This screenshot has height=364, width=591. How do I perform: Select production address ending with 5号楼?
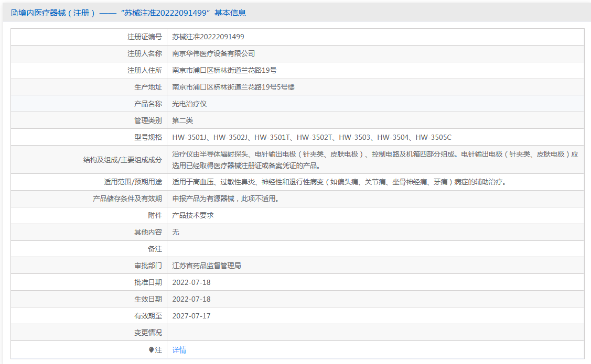coord(233,87)
